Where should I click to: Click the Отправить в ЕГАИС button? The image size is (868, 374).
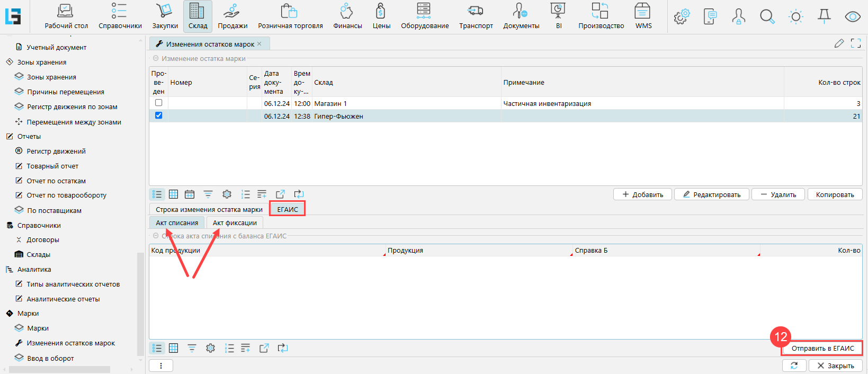point(822,348)
